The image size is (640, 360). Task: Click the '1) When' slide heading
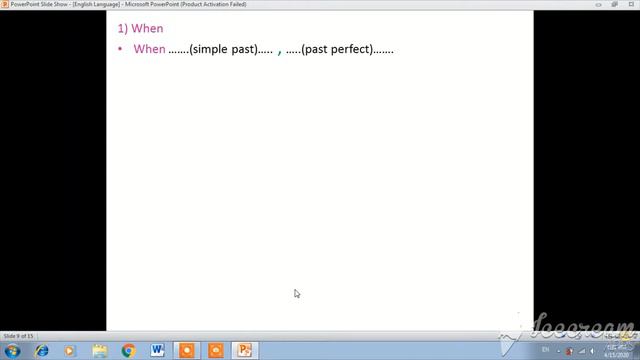click(140, 28)
